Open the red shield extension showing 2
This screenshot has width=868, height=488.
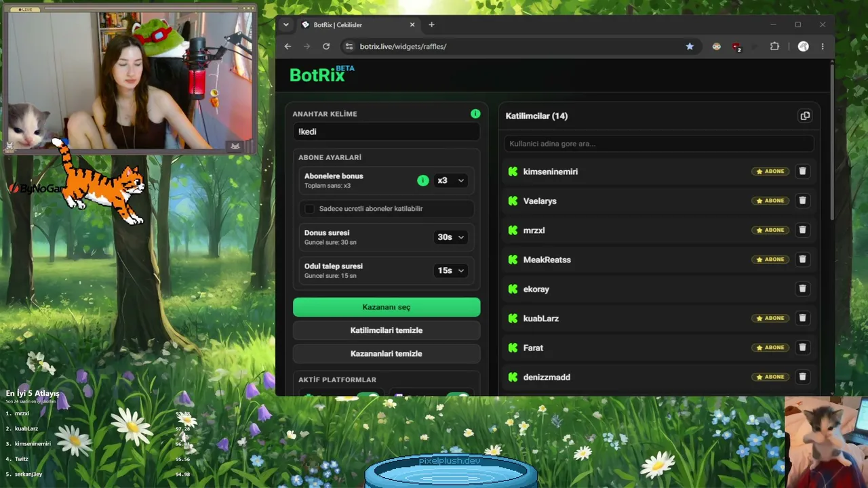[x=736, y=47]
